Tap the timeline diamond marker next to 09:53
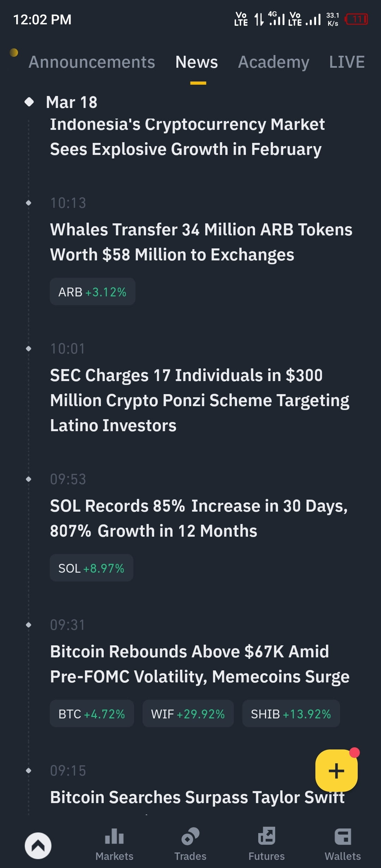 [x=29, y=479]
